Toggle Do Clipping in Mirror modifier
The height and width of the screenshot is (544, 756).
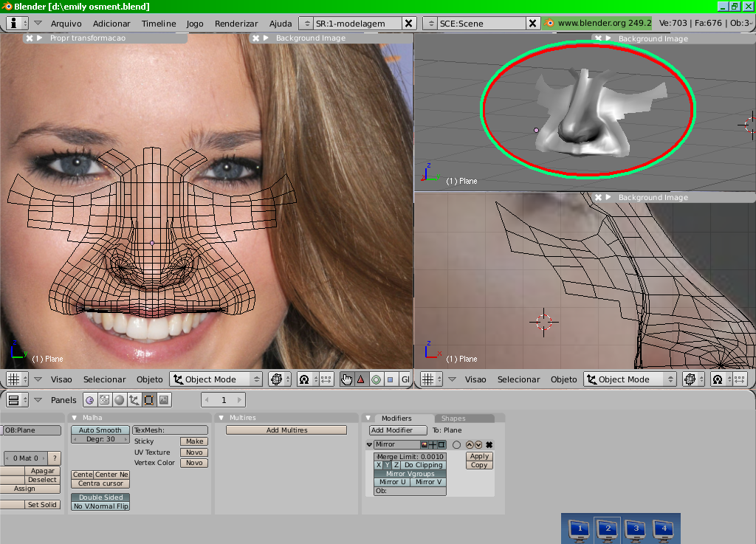pos(423,465)
